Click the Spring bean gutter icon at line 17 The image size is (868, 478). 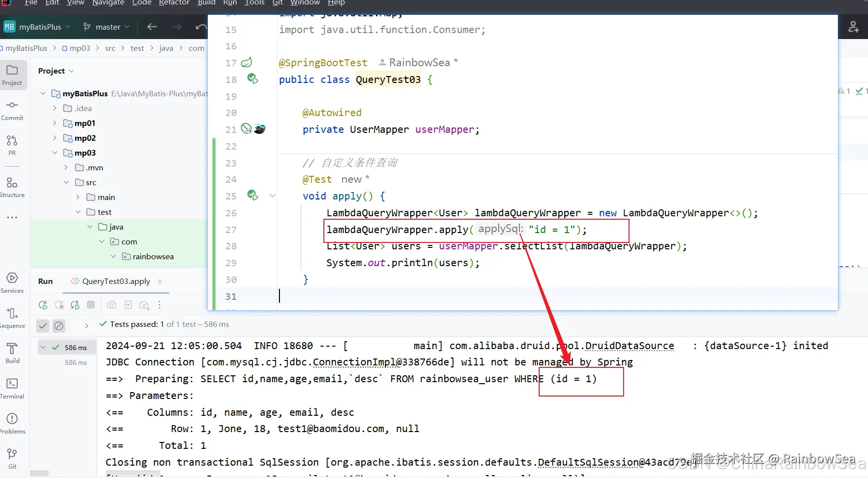[246, 62]
